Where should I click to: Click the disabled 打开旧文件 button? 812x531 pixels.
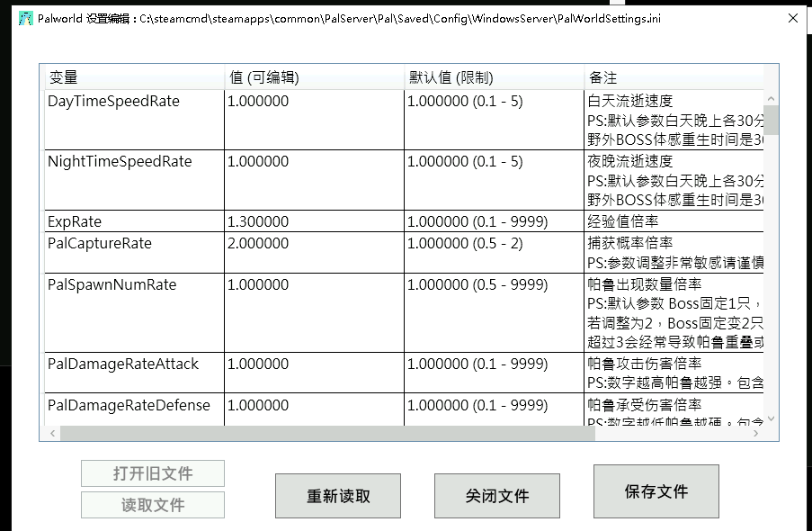[153, 472]
